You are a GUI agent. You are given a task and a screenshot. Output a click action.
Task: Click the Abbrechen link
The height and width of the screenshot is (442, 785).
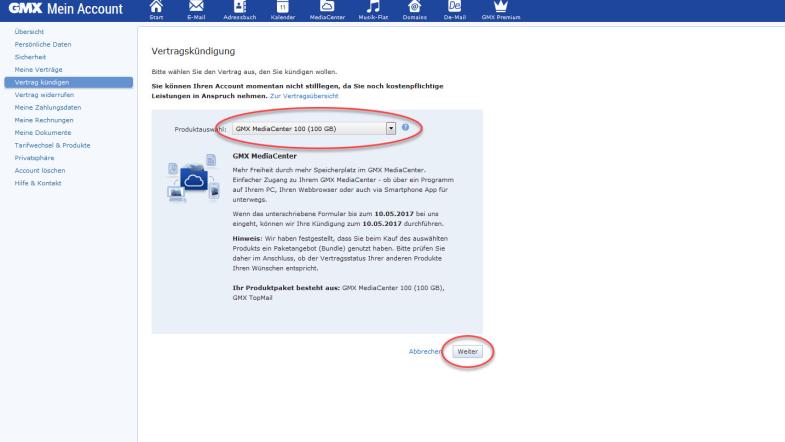coord(425,351)
